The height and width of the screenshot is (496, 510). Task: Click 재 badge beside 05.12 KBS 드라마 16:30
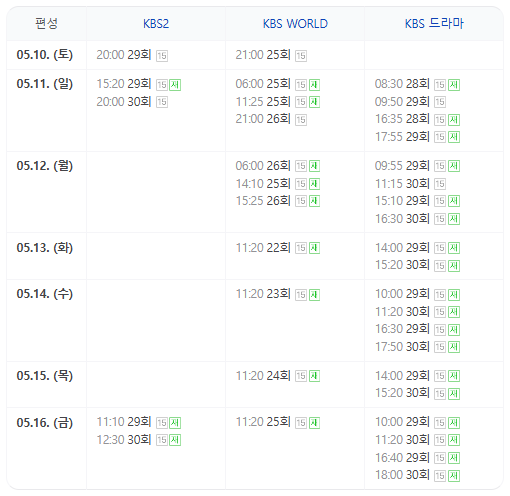[454, 219]
